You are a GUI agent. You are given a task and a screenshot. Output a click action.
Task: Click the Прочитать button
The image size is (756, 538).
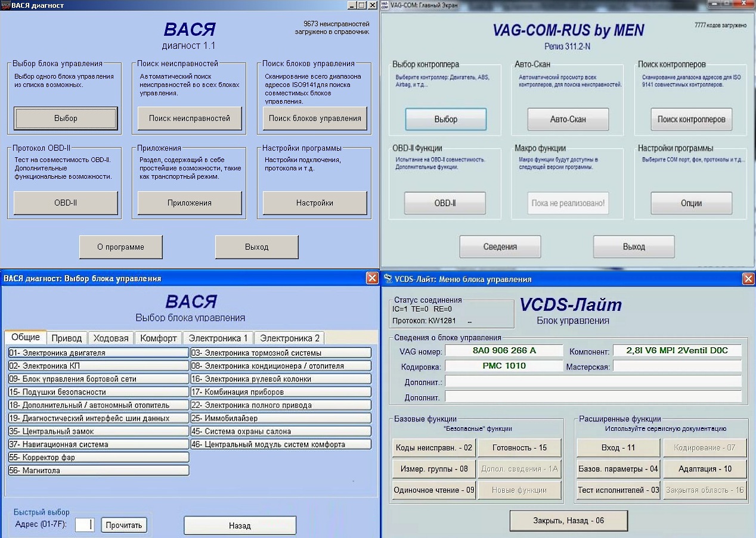click(124, 525)
